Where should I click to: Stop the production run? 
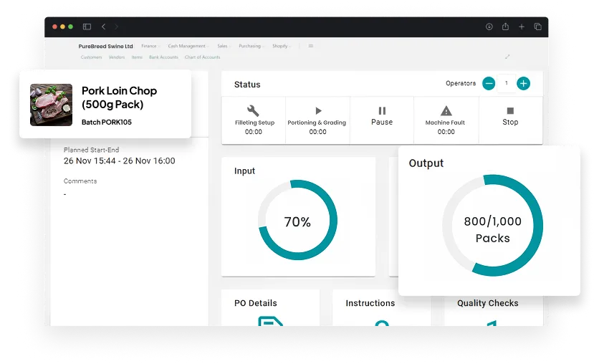pyautogui.click(x=510, y=116)
